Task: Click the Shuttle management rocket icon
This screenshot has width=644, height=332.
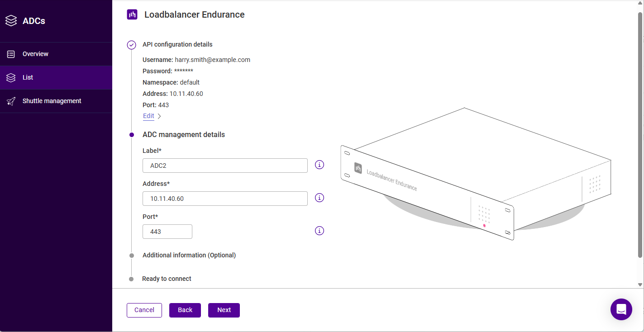Action: click(11, 101)
